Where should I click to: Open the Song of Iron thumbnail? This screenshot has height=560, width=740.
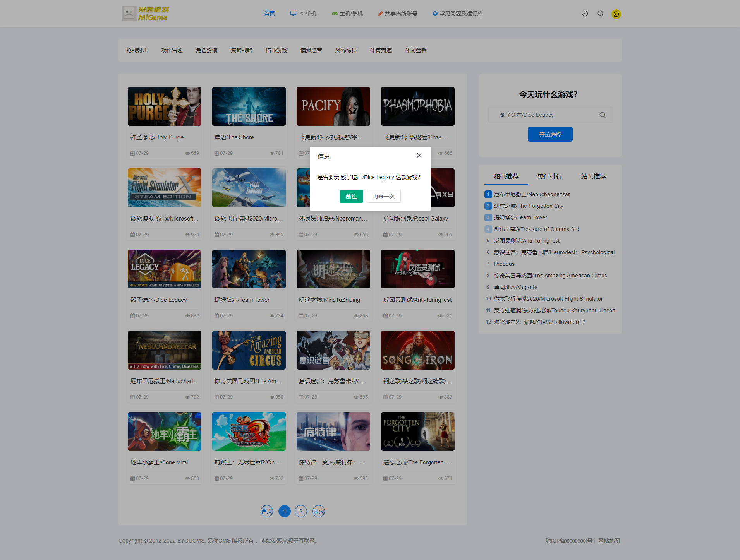(x=418, y=350)
